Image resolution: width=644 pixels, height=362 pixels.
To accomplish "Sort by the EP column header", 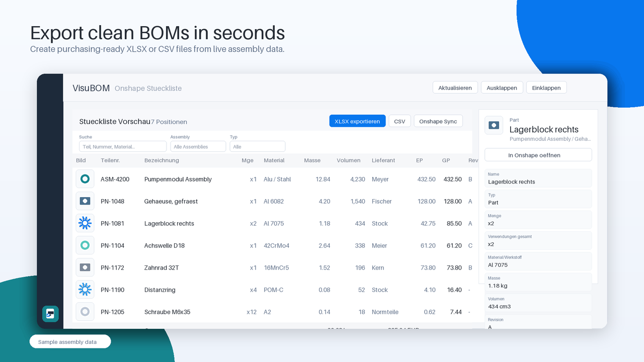I will tap(420, 160).
